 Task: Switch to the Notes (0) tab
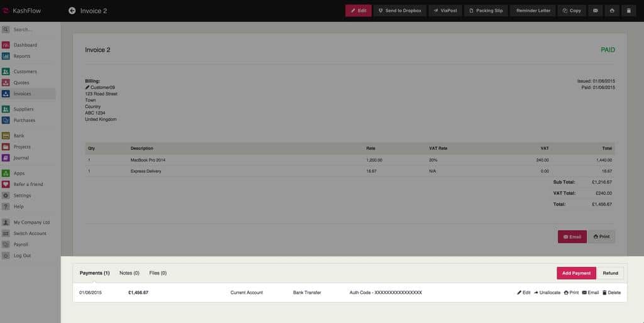coord(129,273)
